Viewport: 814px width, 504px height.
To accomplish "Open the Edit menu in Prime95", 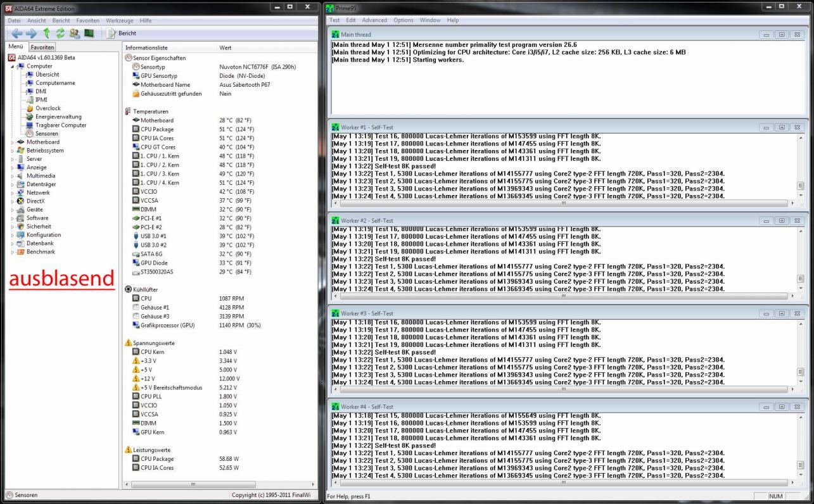I will pos(351,20).
